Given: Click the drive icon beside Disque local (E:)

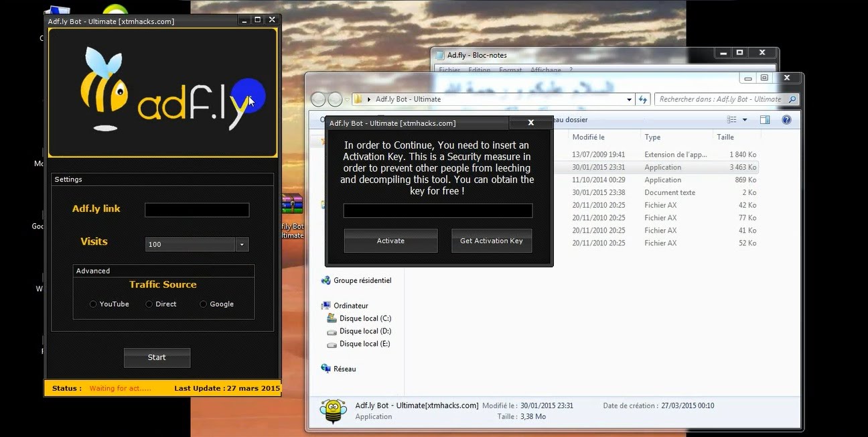Looking at the screenshot, I should coord(332,344).
